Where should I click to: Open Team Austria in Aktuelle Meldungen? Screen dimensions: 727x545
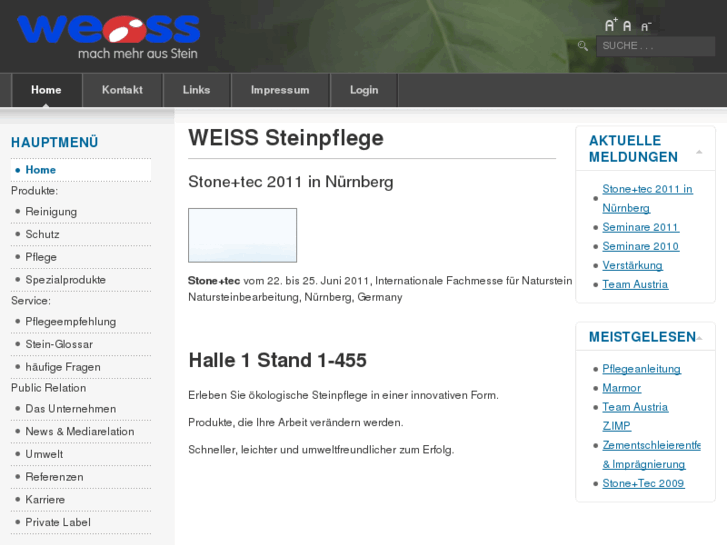(635, 284)
